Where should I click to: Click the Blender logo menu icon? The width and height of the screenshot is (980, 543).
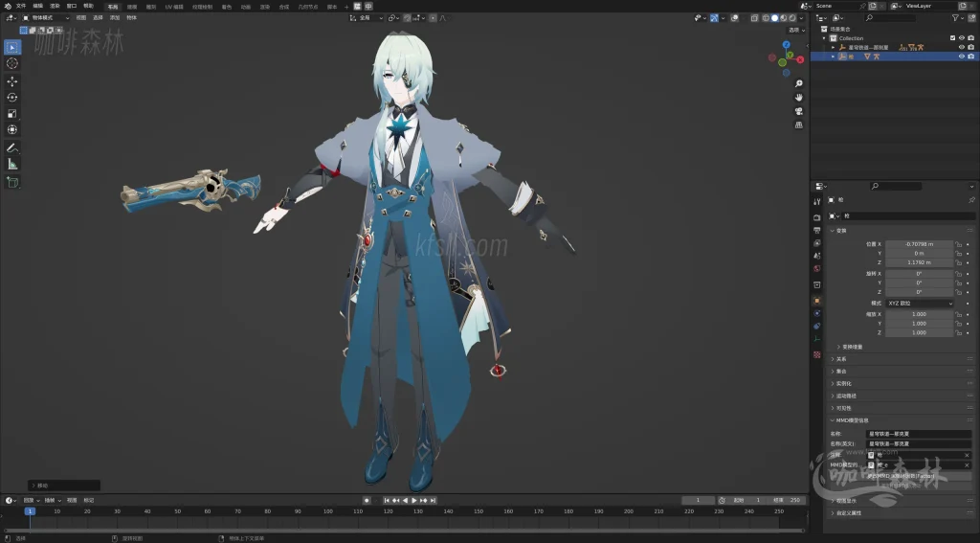click(8, 6)
